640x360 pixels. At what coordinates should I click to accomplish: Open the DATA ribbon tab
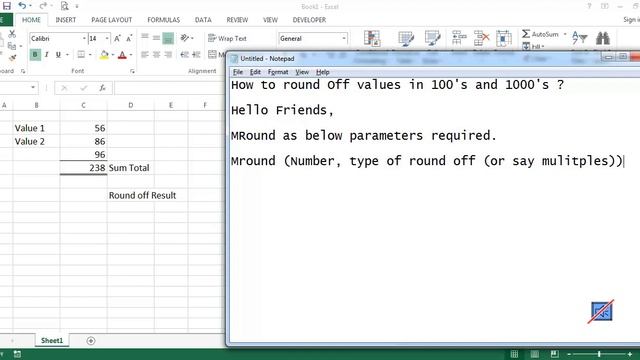pyautogui.click(x=203, y=20)
